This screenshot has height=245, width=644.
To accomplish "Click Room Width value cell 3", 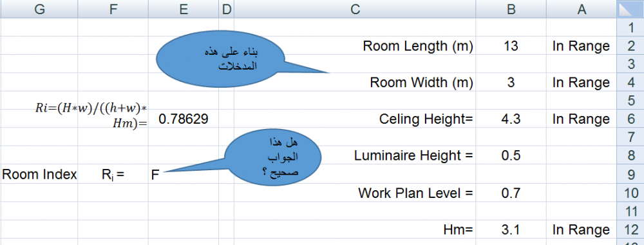I will tap(511, 83).
